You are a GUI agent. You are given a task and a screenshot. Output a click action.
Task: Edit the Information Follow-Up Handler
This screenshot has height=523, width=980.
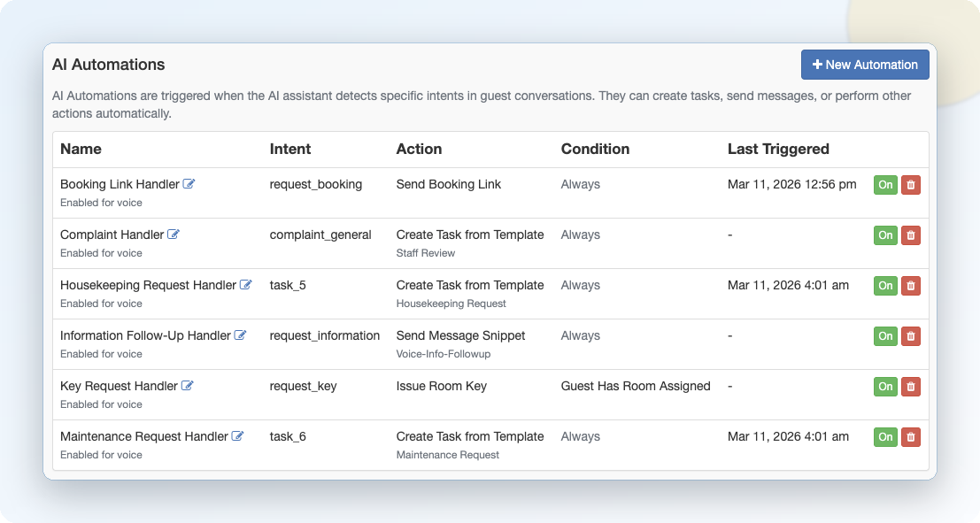(240, 335)
